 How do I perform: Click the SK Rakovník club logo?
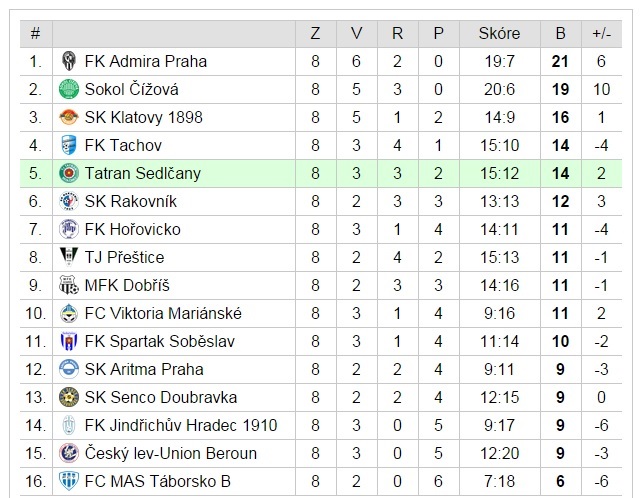click(69, 201)
